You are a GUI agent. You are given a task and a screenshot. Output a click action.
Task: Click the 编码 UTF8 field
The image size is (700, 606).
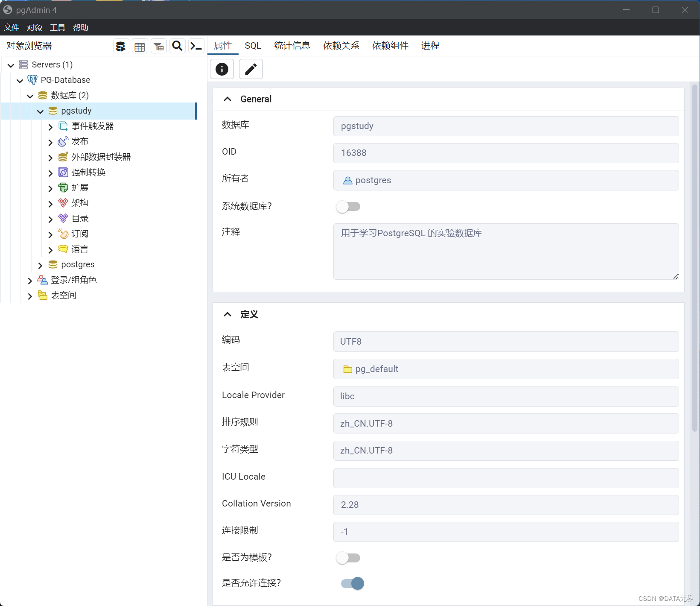[x=506, y=342]
